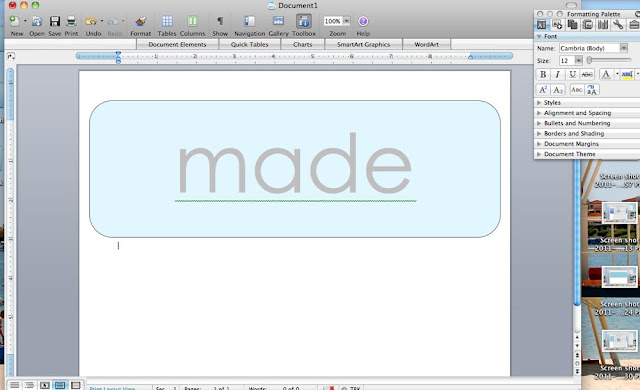Toggle Italic in Formatting Palette
Image resolution: width=640 pixels, height=390 pixels.
pos(557,74)
